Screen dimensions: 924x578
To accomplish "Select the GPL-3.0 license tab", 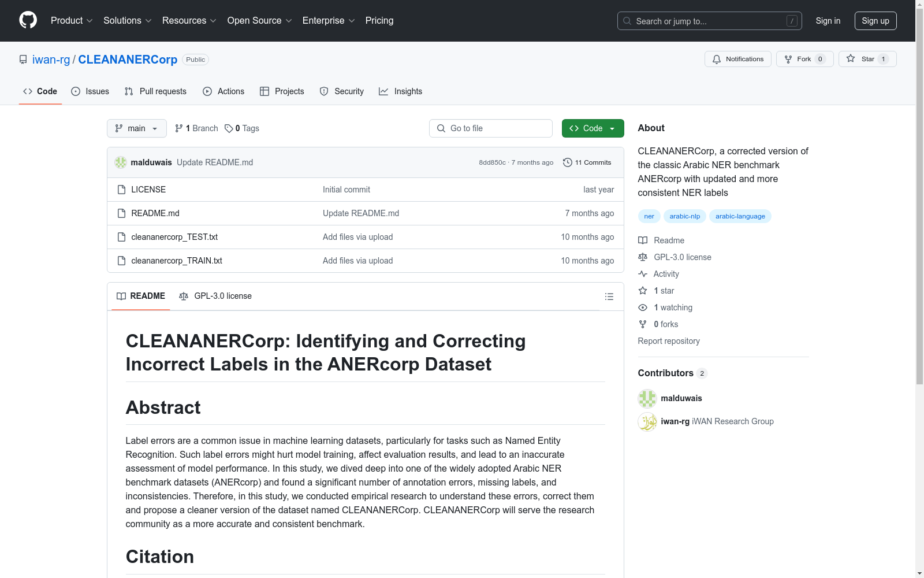I will (215, 296).
